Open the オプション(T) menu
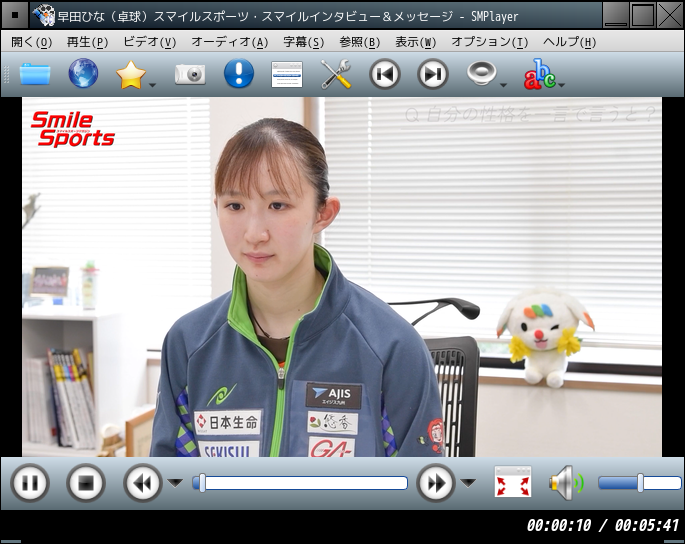The height and width of the screenshot is (544, 685). tap(490, 42)
